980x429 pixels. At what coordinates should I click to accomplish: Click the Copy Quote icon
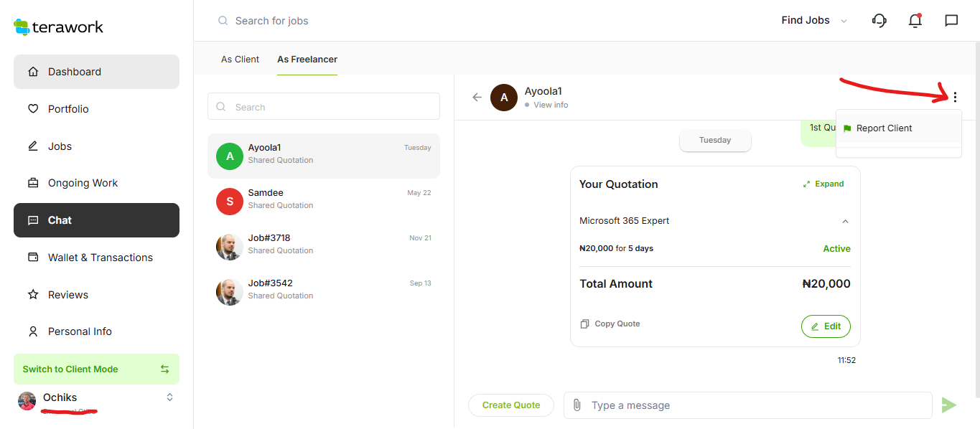point(584,324)
